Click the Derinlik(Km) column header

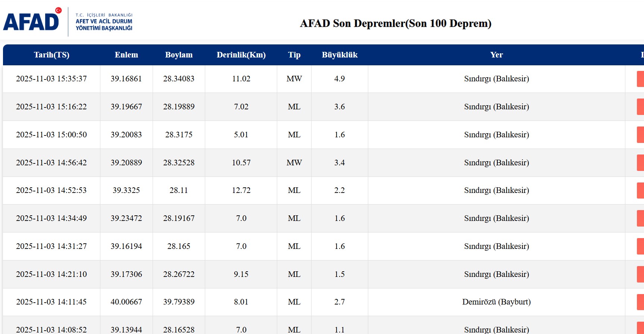(x=241, y=55)
